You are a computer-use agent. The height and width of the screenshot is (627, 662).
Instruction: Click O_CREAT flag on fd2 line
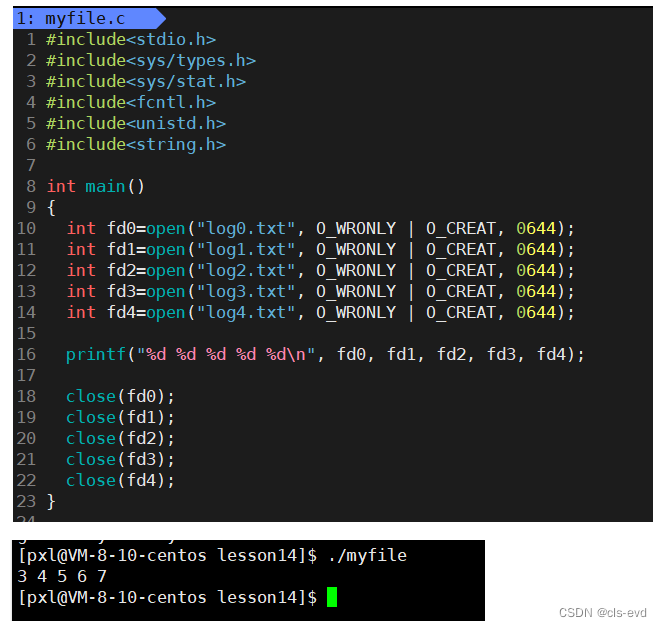point(461,271)
